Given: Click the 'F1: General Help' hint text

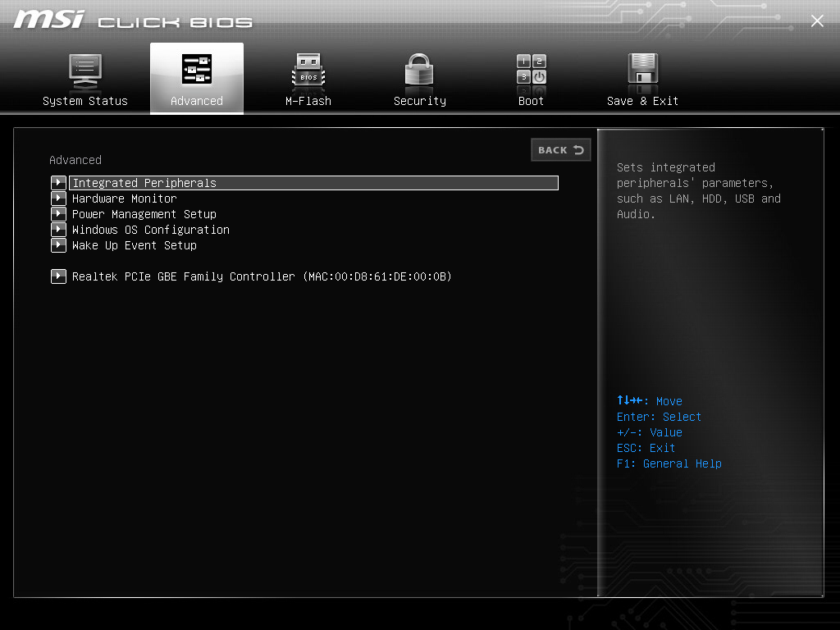Looking at the screenshot, I should pyautogui.click(x=669, y=463).
